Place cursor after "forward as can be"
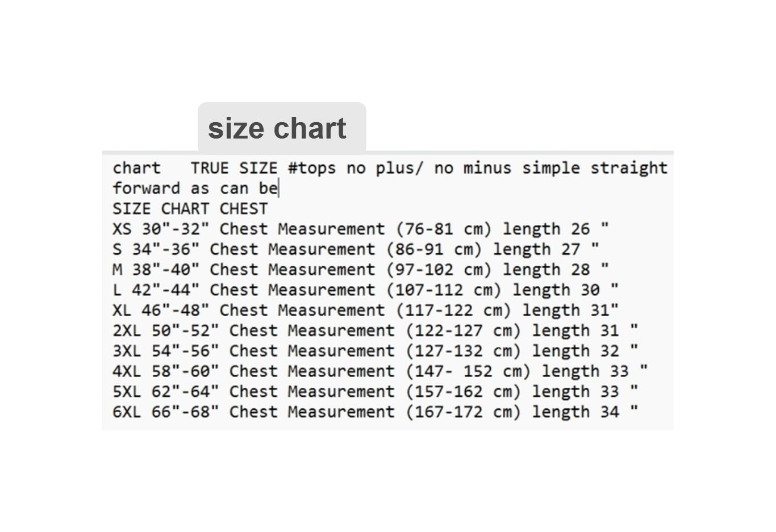Image resolution: width=776 pixels, height=532 pixels. 278,188
